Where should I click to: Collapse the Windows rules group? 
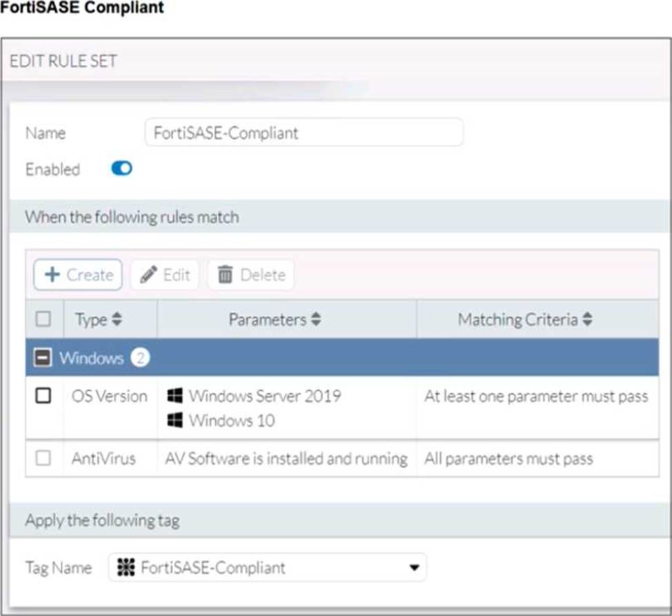[43, 358]
